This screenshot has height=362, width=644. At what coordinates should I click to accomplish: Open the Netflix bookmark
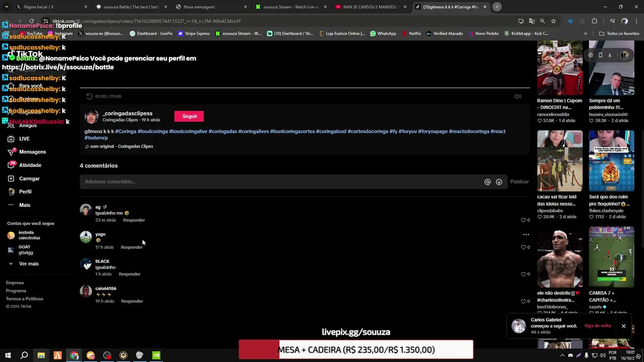(411, 34)
